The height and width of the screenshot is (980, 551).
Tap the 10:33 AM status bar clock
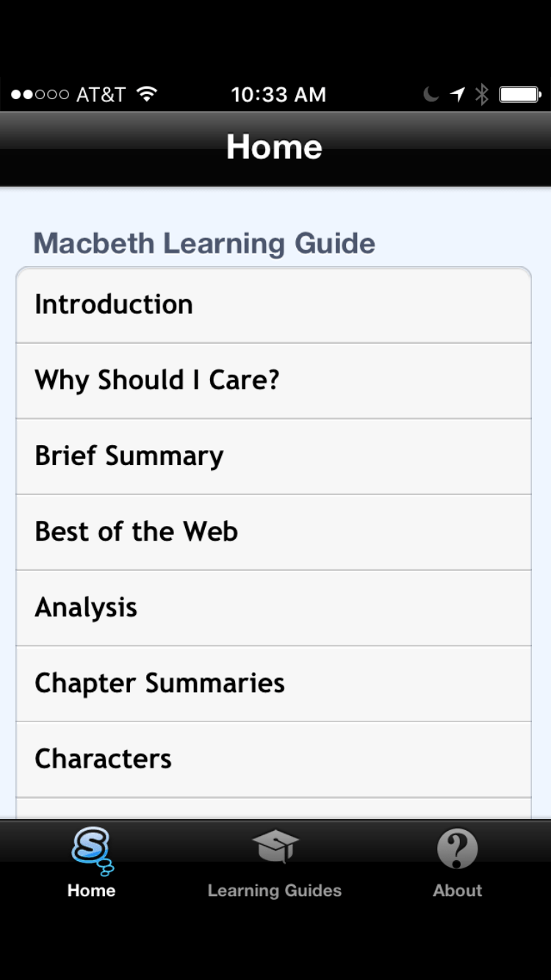point(278,95)
